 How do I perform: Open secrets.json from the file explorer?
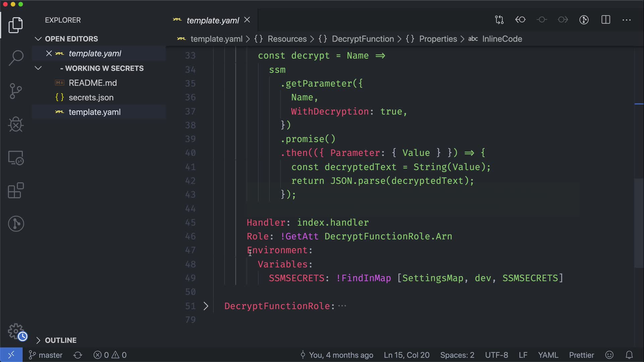(91, 98)
